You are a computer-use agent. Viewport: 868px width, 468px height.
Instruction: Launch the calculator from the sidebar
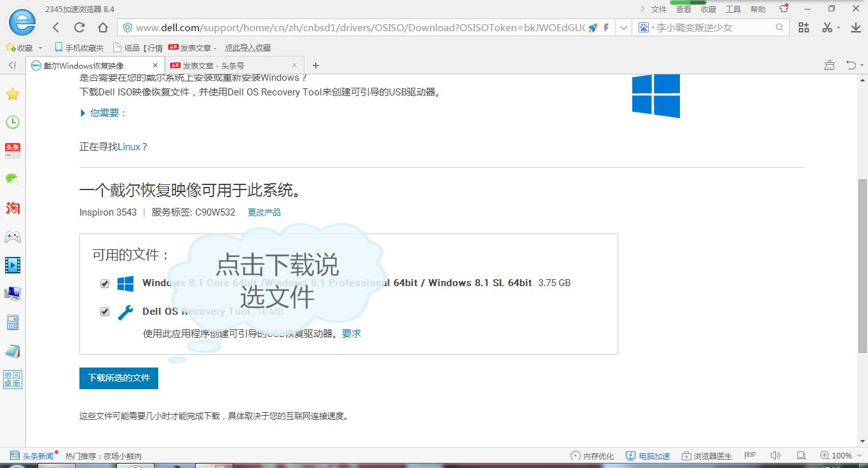[13, 322]
